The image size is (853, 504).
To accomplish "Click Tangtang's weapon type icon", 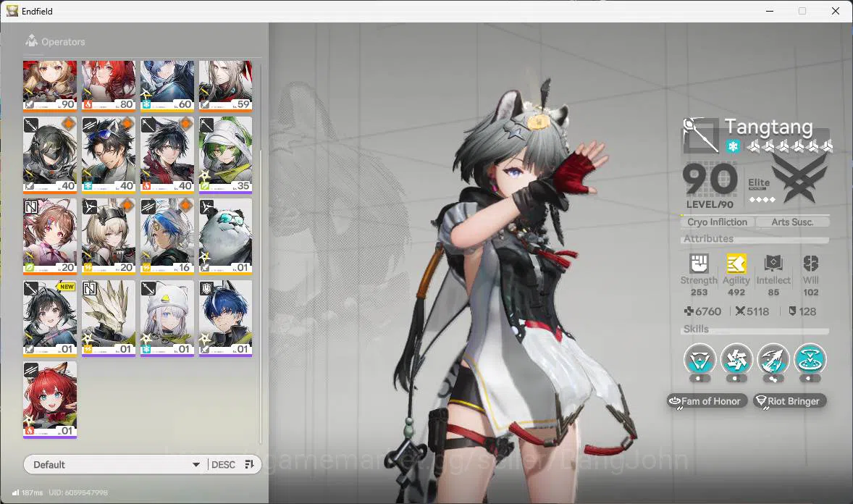I will pyautogui.click(x=701, y=135).
